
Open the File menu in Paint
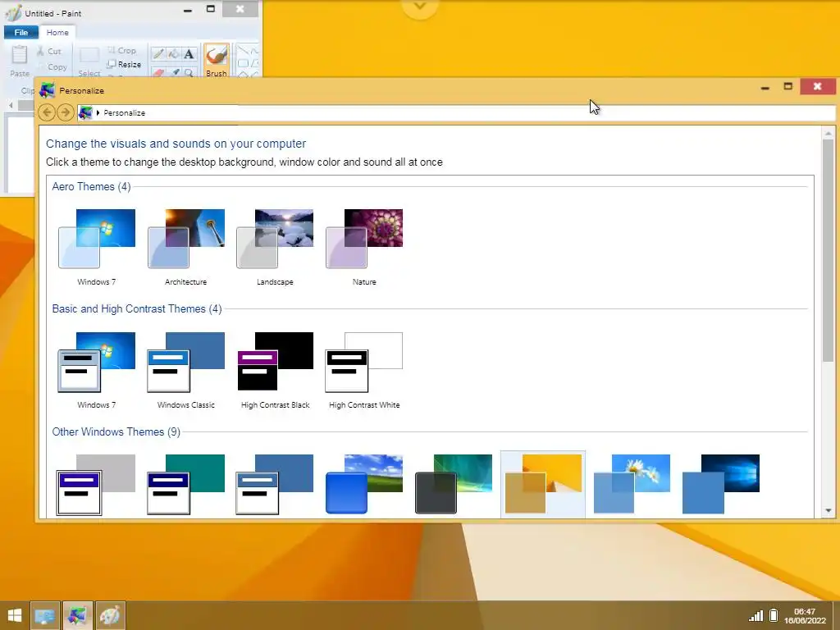(x=21, y=33)
